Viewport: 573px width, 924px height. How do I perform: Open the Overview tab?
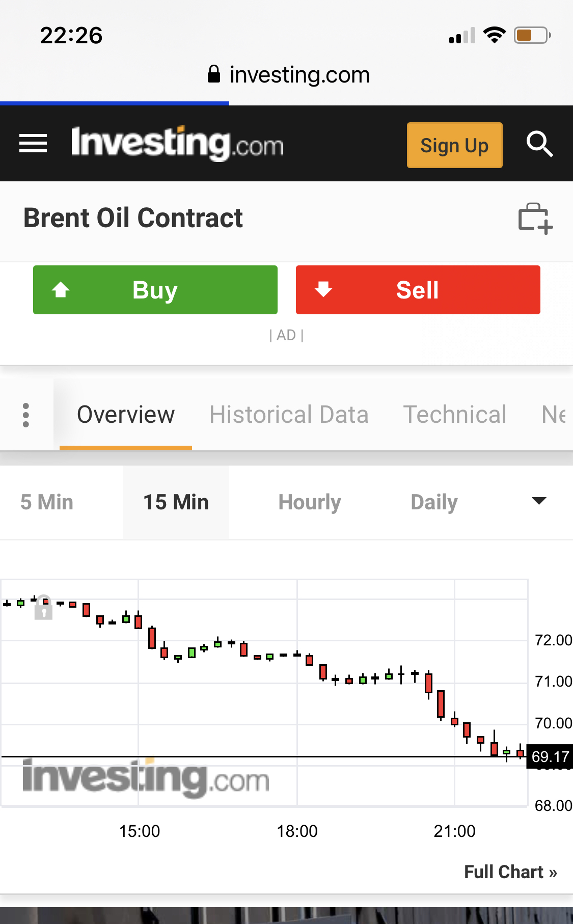[126, 415]
